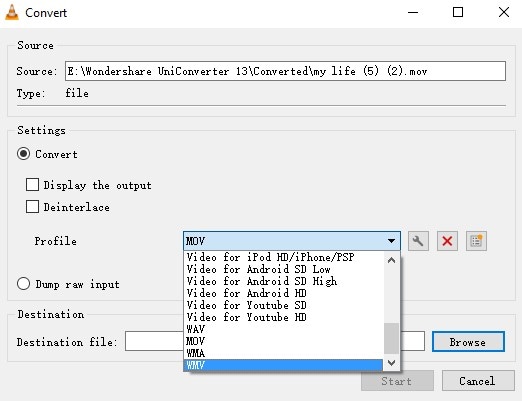Viewport: 522px width, 401px height.
Task: Enable Display the output checkbox
Action: [x=32, y=184]
